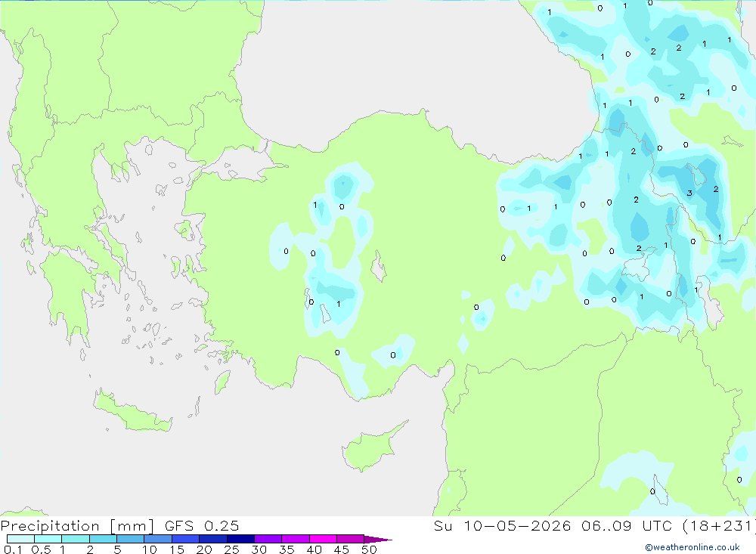Viewport: 756px width, 554px height.
Task: Click the 'GFS 0.25' model label
Action: click(202, 526)
